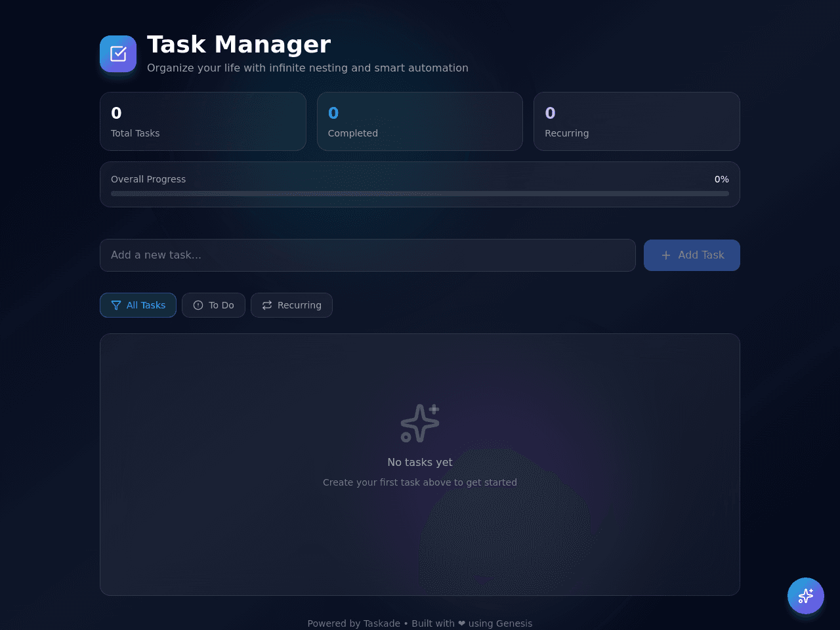Click the repeat arrows icon in Recurring filter
This screenshot has height=630, width=840.
coord(267,305)
